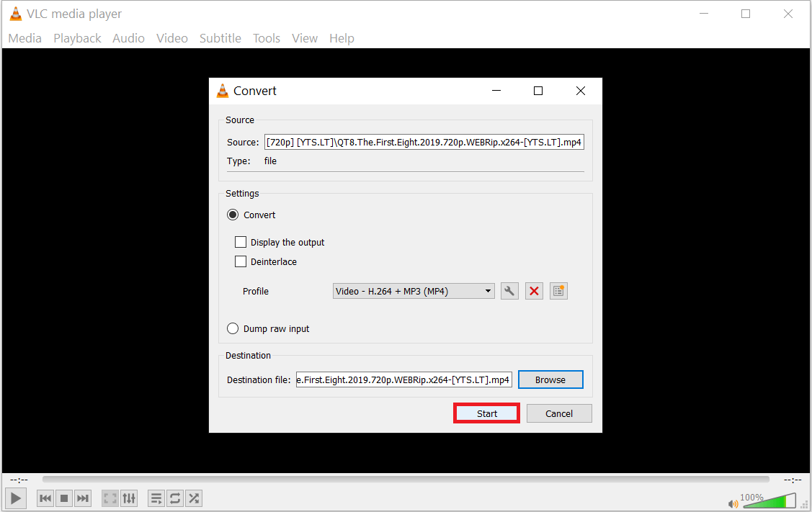Click Browse for destination file
This screenshot has width=812, height=512.
click(550, 379)
